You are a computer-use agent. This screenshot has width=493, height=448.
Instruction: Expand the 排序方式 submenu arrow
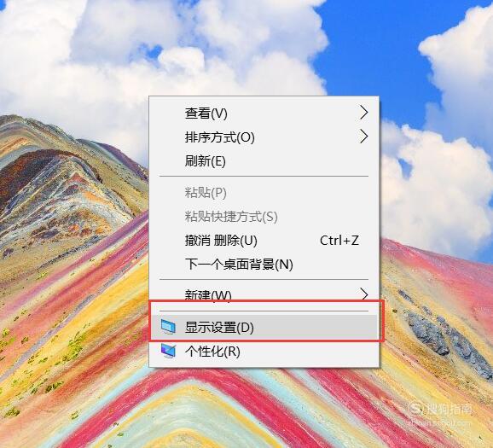(363, 137)
